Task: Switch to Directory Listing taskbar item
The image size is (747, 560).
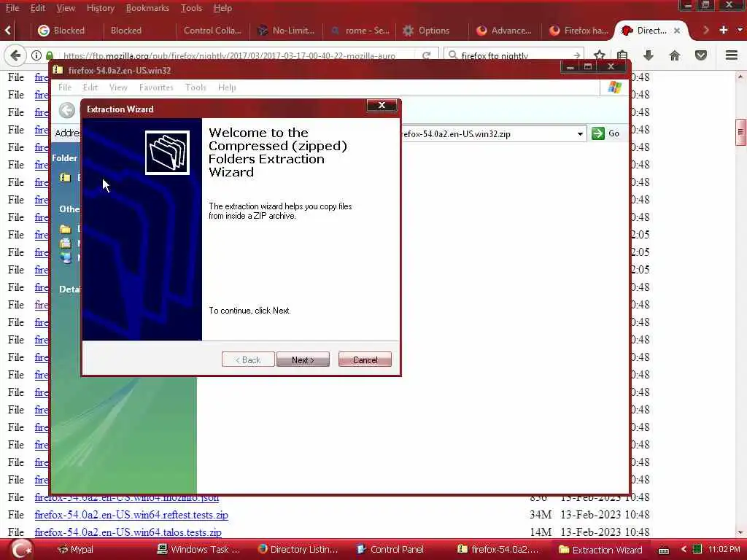Action: [x=298, y=550]
